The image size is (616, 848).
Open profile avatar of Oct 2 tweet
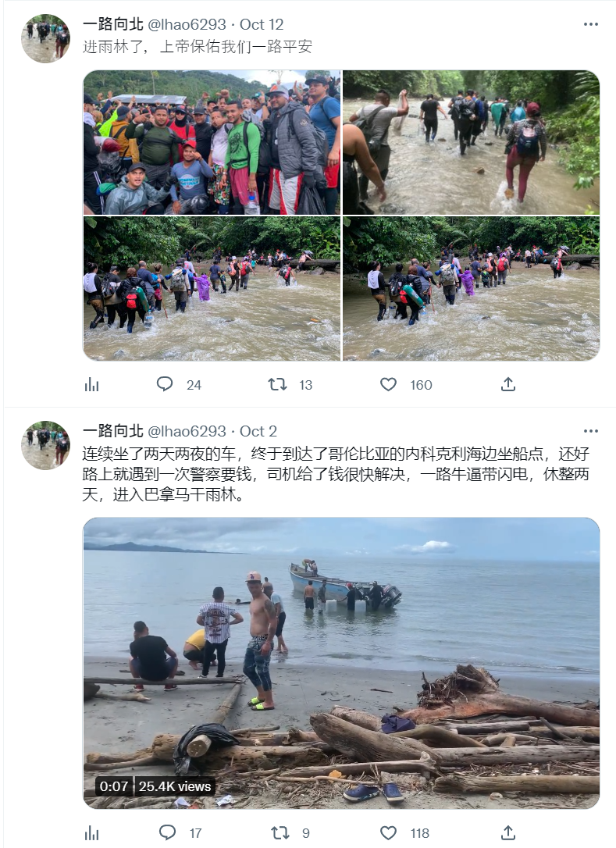[45, 445]
